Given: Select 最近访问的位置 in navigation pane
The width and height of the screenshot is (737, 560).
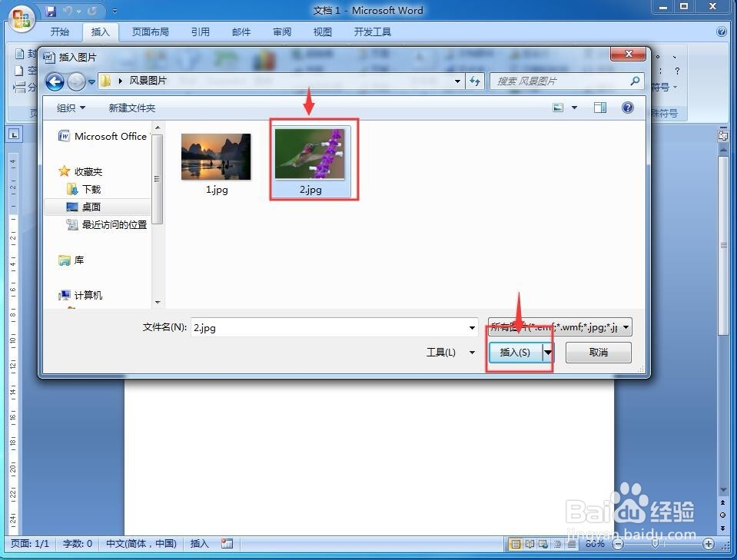Looking at the screenshot, I should (107, 224).
